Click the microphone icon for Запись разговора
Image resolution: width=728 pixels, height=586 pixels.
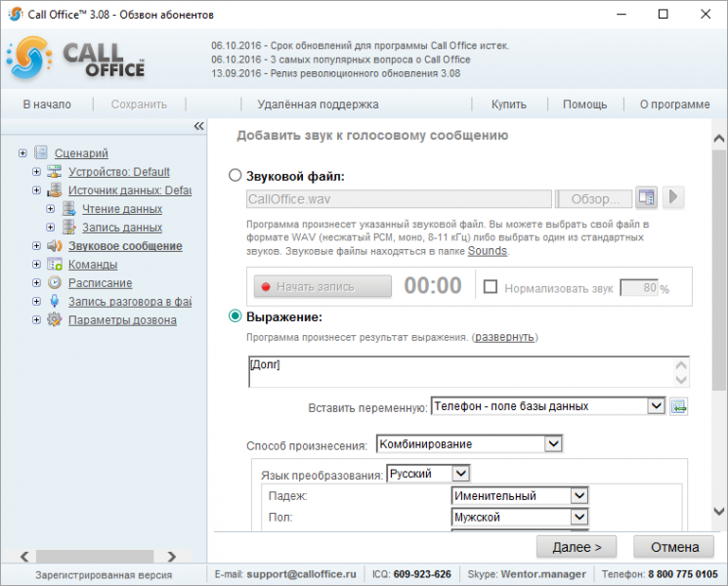tap(55, 301)
